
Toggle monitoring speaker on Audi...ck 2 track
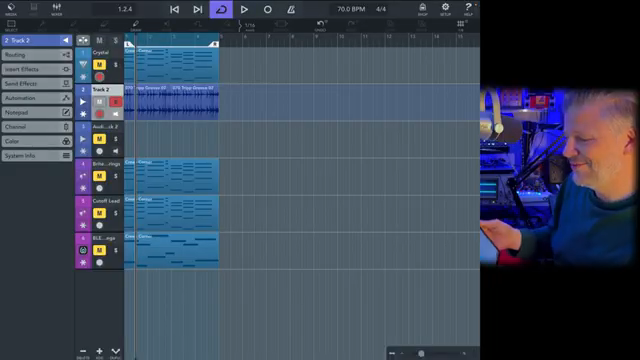click(116, 151)
